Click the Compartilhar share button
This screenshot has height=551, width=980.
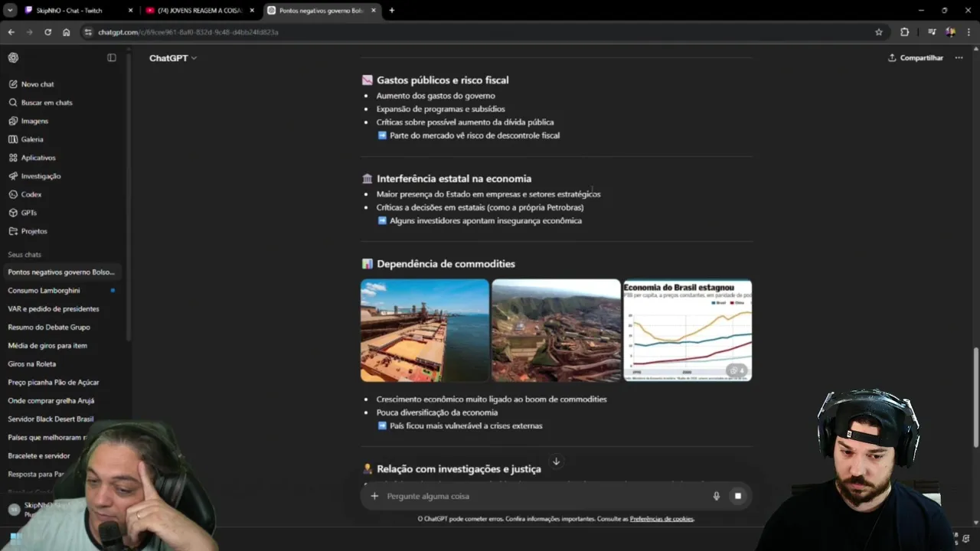click(x=916, y=57)
